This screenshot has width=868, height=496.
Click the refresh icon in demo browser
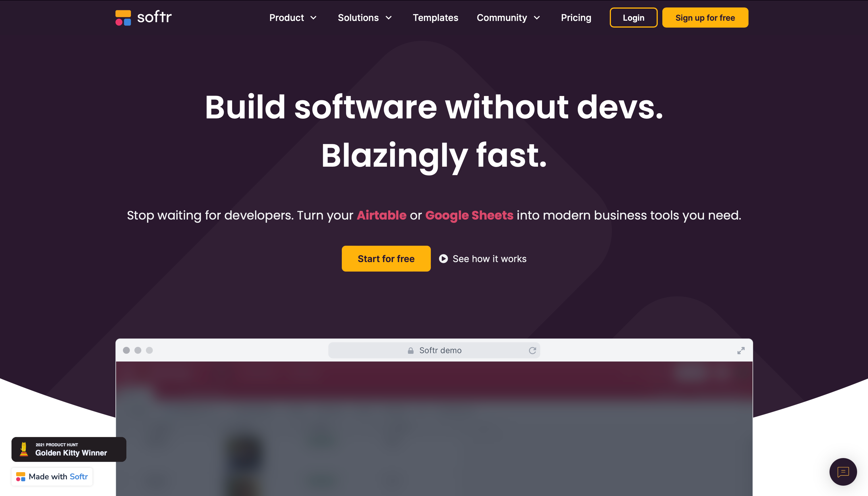532,351
